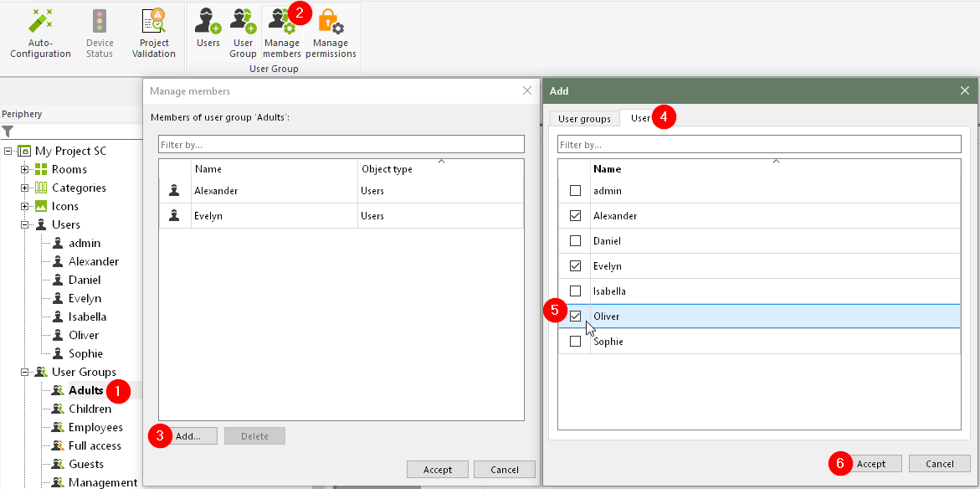This screenshot has width=980, height=489.
Task: Select the Device Status traffic light icon
Action: [100, 22]
